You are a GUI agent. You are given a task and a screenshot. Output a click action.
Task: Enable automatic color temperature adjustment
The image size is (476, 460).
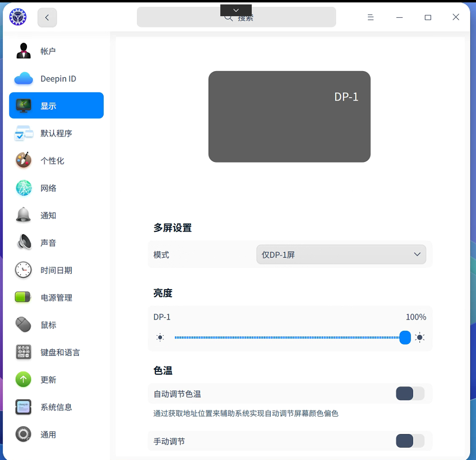click(x=410, y=393)
